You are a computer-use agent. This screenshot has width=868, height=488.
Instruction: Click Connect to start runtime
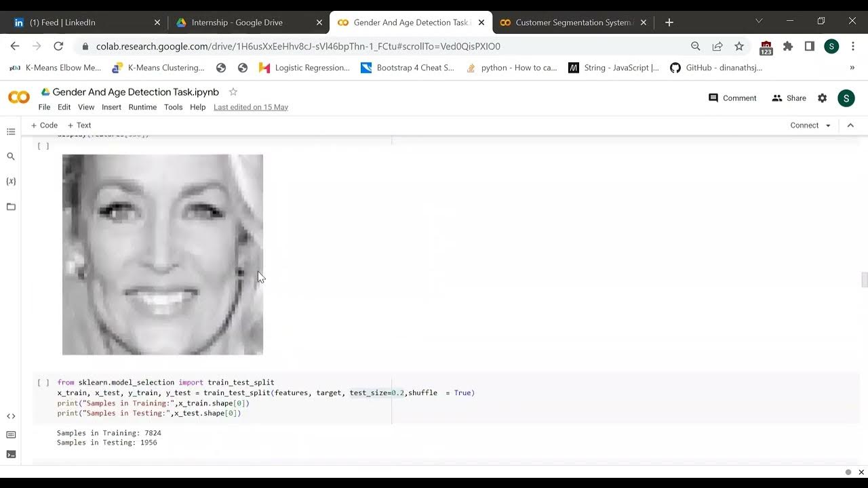[804, 125]
